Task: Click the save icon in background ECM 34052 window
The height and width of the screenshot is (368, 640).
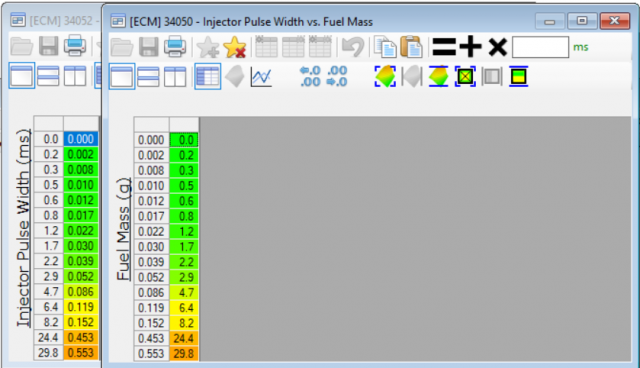Action: 49,46
